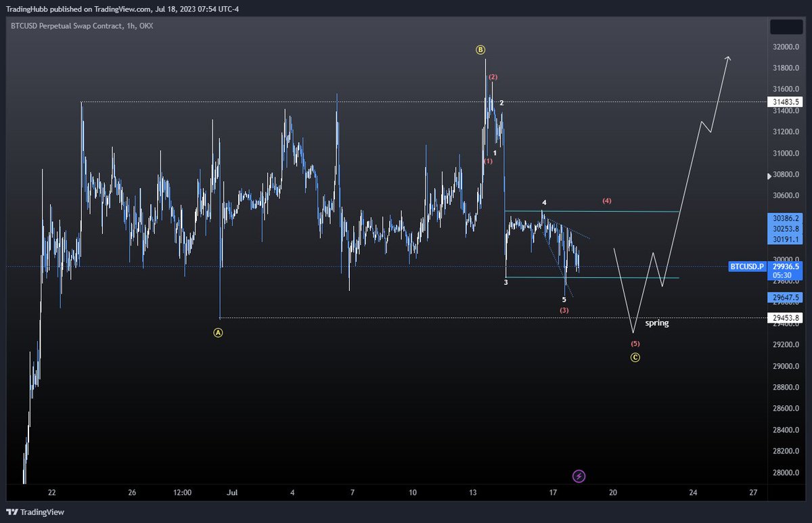Select the circled yellow C wave label
Viewport: 812px width, 523px height.
point(635,357)
